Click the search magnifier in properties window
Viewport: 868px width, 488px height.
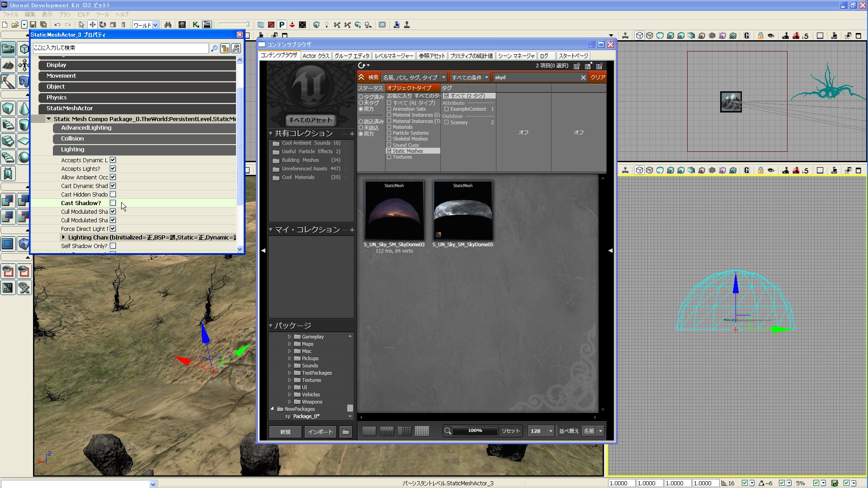point(214,48)
